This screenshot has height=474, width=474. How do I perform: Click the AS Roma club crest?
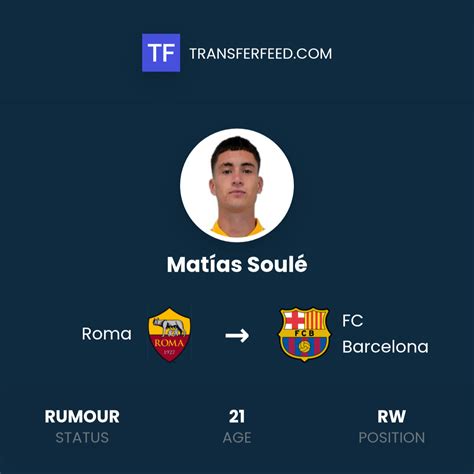[169, 335]
